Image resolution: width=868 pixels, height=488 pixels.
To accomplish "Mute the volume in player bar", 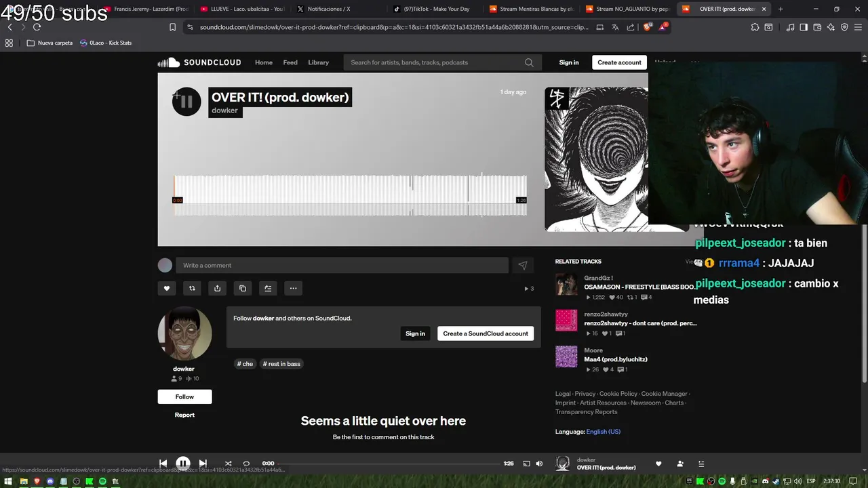I will (539, 464).
